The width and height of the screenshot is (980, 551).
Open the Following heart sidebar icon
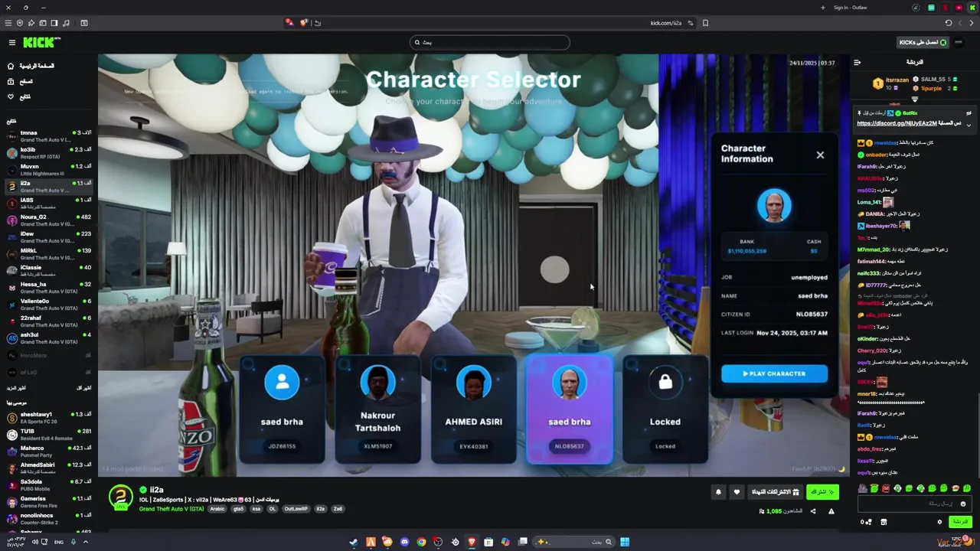[11, 96]
